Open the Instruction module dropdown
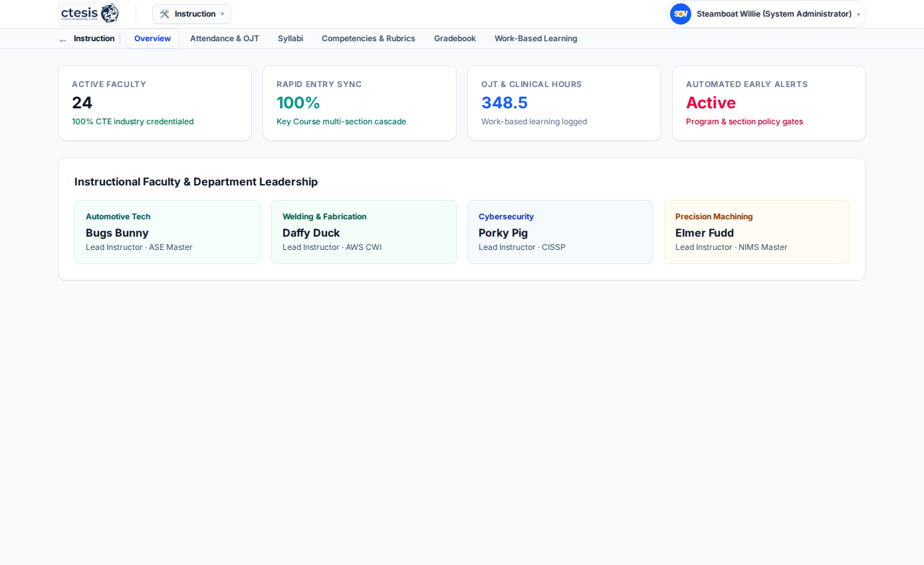 [x=191, y=14]
